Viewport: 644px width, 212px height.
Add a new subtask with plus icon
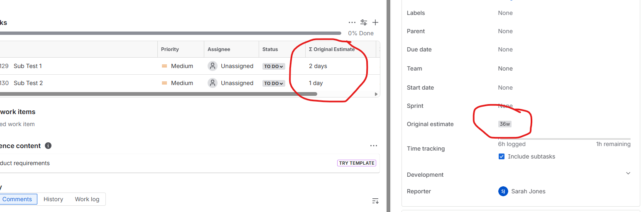(375, 22)
